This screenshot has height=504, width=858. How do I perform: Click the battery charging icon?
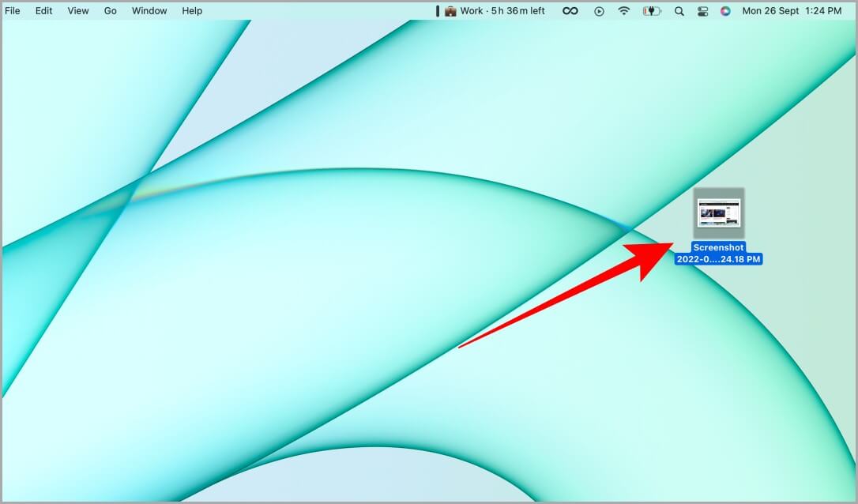tap(652, 11)
